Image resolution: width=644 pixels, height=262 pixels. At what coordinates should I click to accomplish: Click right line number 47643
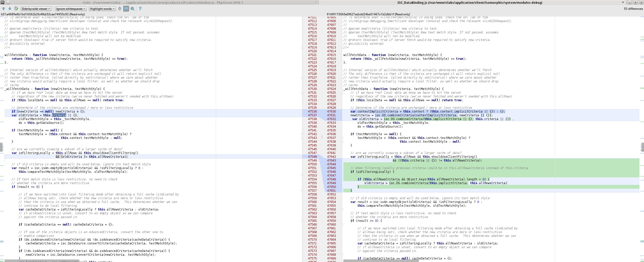coord(331,161)
